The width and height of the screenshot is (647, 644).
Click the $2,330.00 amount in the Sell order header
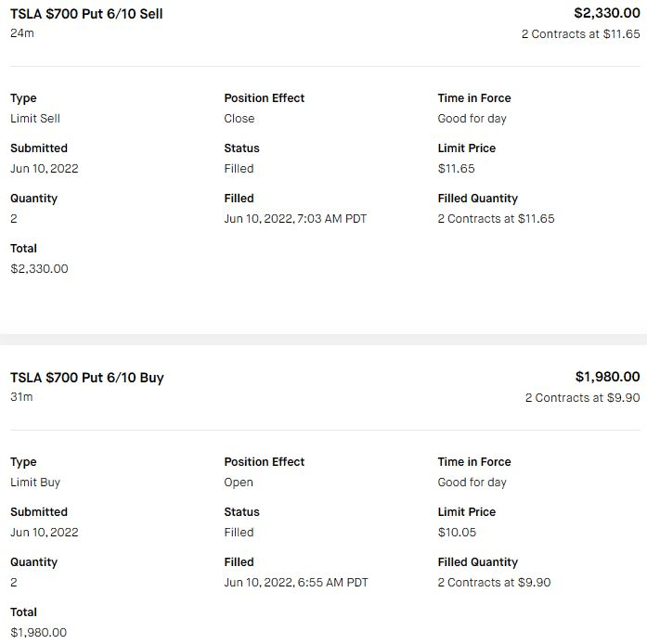coord(607,13)
